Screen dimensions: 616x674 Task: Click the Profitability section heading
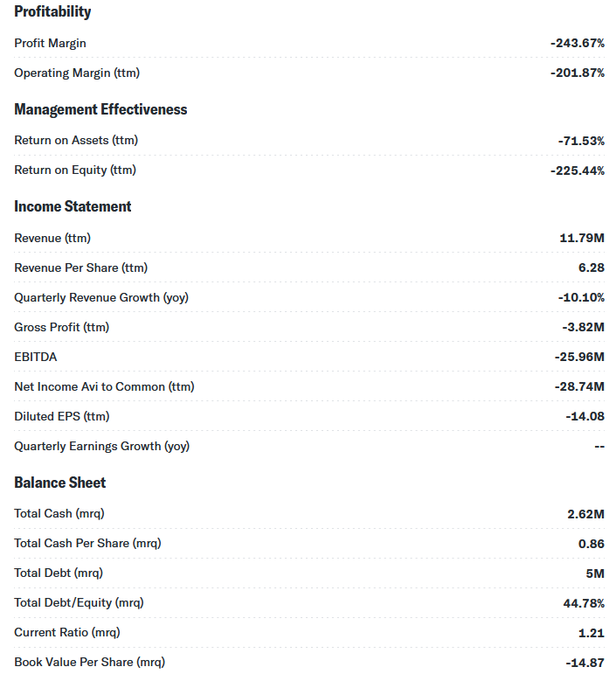click(x=52, y=11)
